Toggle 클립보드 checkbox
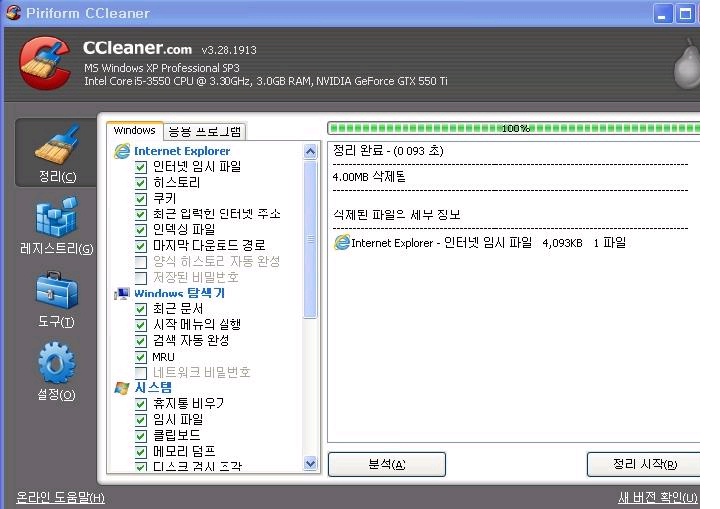 coord(141,435)
